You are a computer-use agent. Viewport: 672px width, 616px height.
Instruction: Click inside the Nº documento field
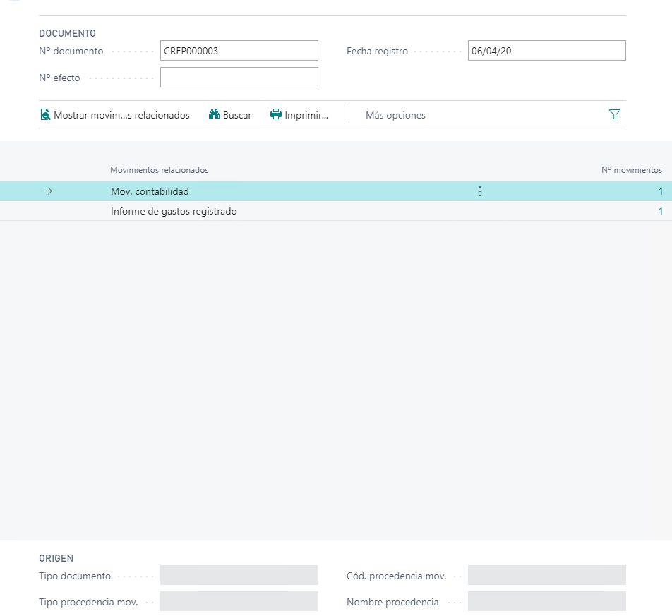pyautogui.click(x=239, y=50)
